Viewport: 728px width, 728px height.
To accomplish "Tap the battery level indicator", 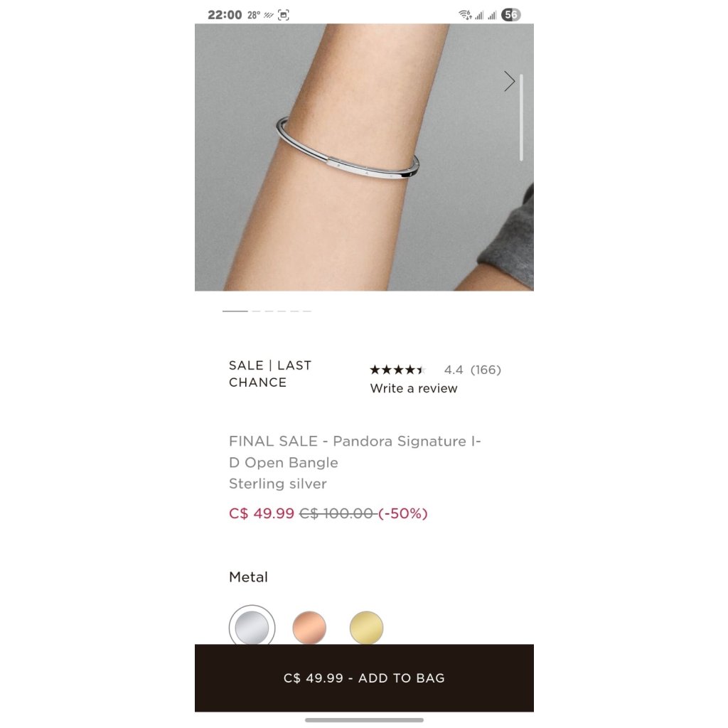I will pyautogui.click(x=510, y=15).
